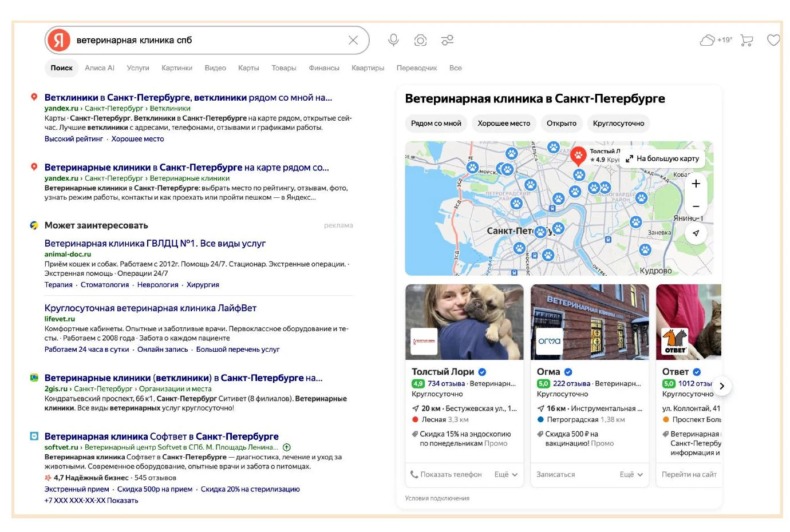Open the Терапия sublink
Screen dimensions: 790x532
(58, 285)
